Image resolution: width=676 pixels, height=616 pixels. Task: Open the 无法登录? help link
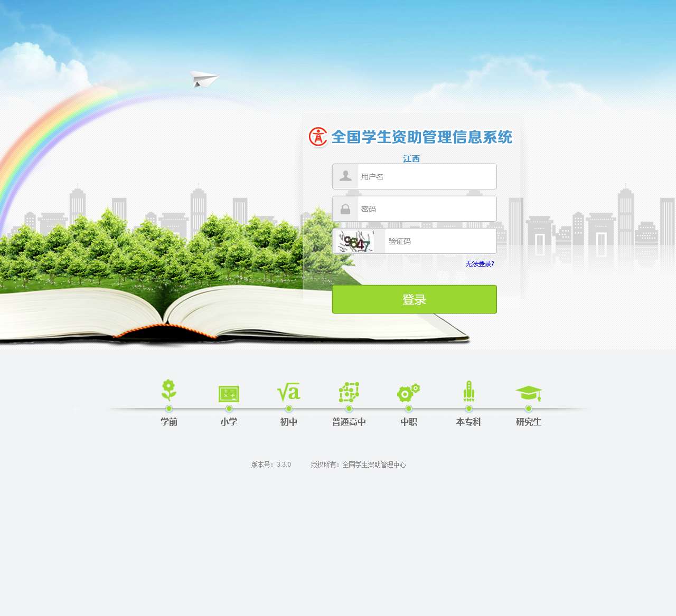coord(479,263)
